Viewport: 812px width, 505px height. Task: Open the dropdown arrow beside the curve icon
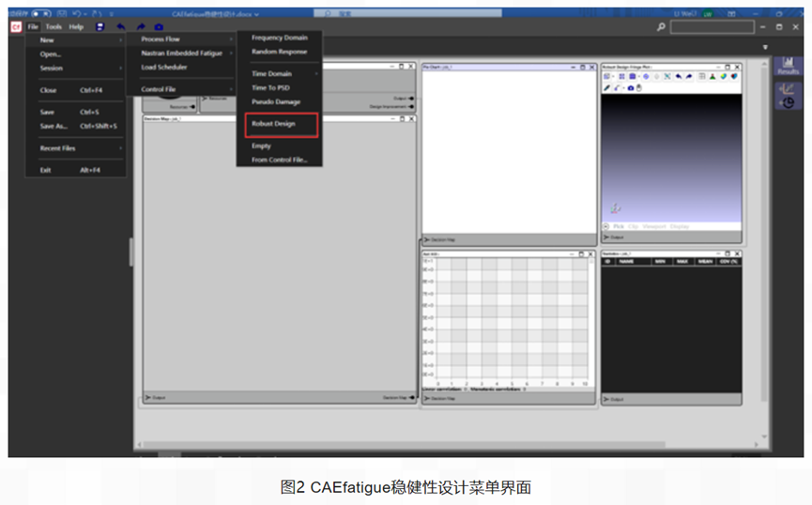coord(623,87)
